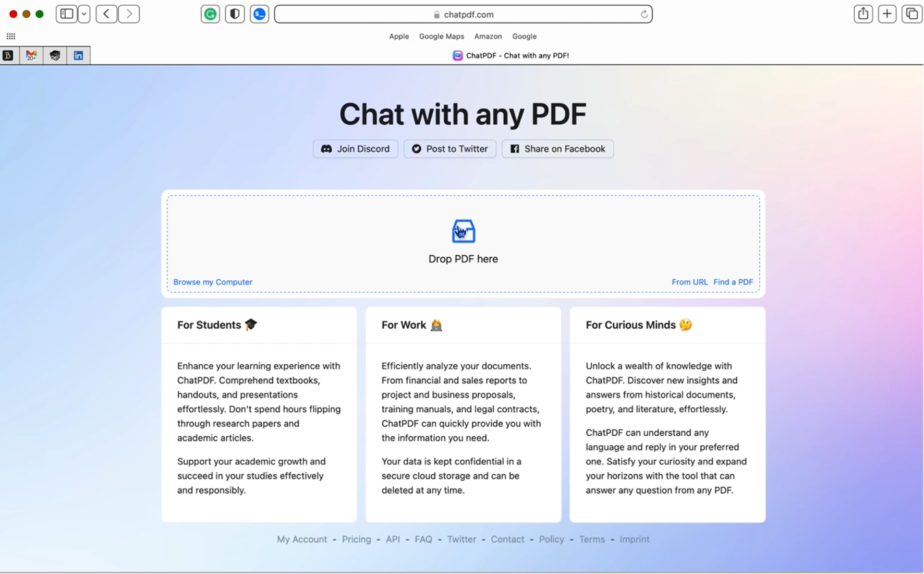
Task: Click the Grammarly extension icon
Action: point(210,14)
